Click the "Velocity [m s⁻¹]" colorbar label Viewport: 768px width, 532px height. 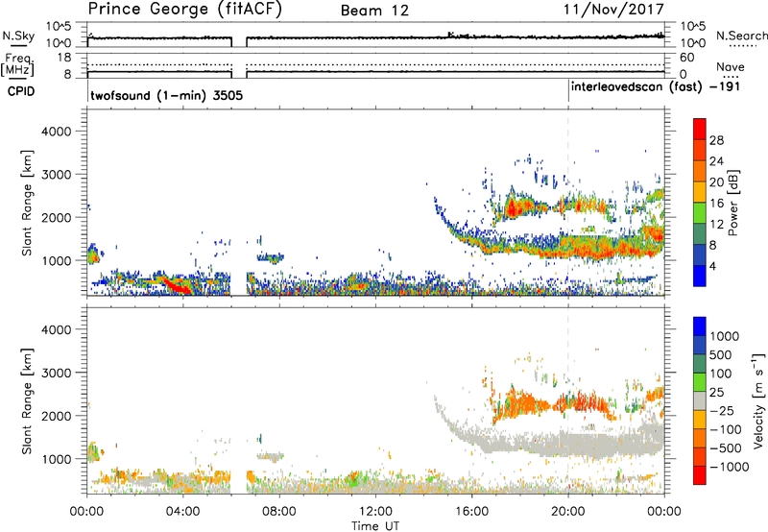pyautogui.click(x=758, y=401)
